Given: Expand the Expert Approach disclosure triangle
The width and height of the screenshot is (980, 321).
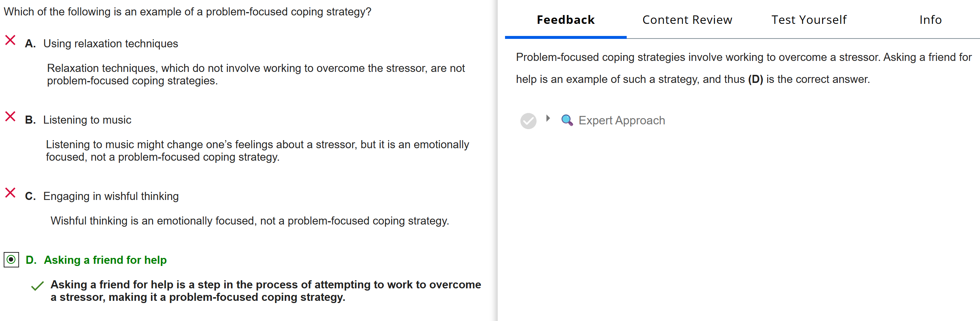Looking at the screenshot, I should pos(548,118).
